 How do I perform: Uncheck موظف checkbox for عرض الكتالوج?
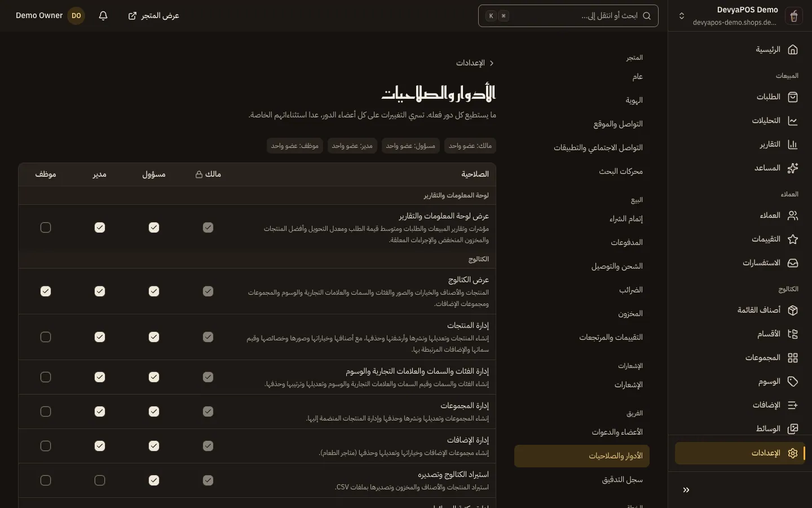click(x=46, y=291)
